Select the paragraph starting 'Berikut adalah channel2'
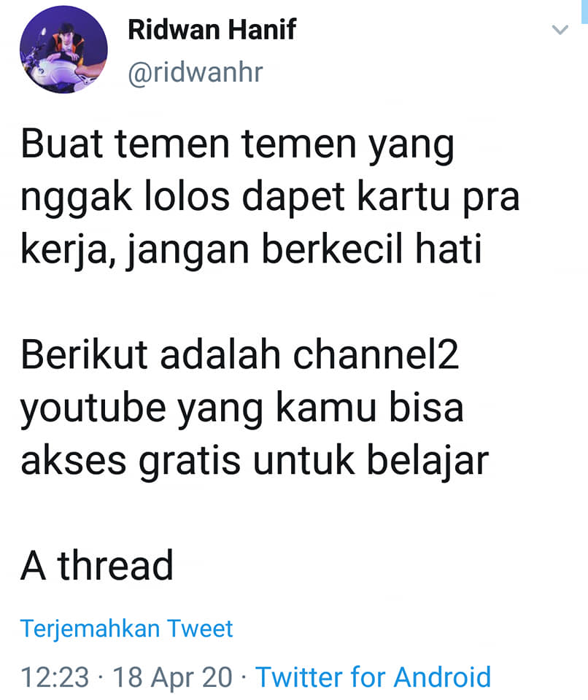 pos(255,408)
